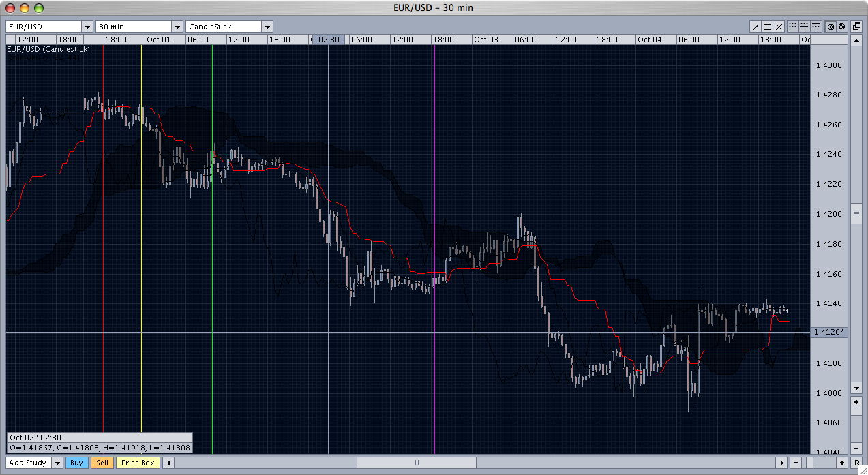
Task: Open the Add Study dropdown arrow
Action: [57, 463]
